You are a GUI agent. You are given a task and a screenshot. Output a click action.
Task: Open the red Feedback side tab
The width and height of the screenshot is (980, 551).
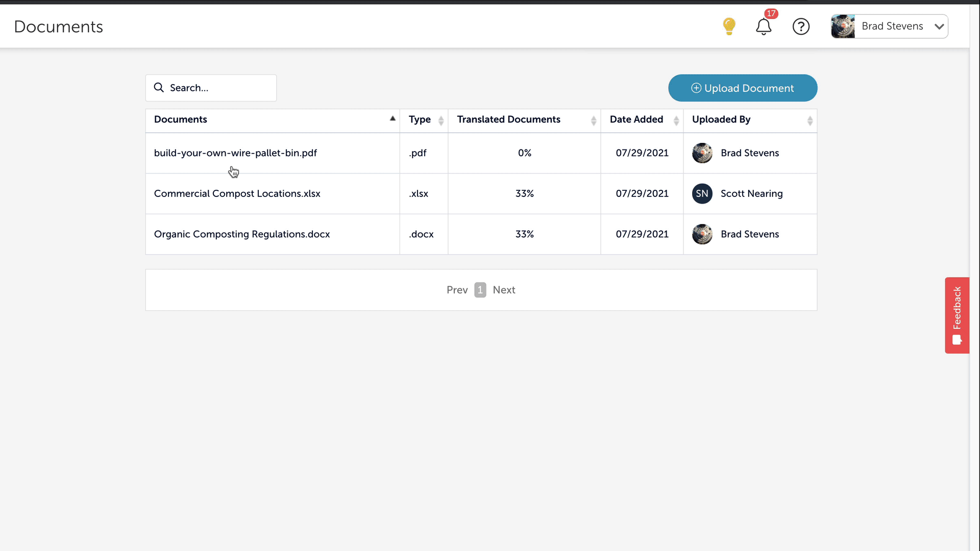point(957,315)
